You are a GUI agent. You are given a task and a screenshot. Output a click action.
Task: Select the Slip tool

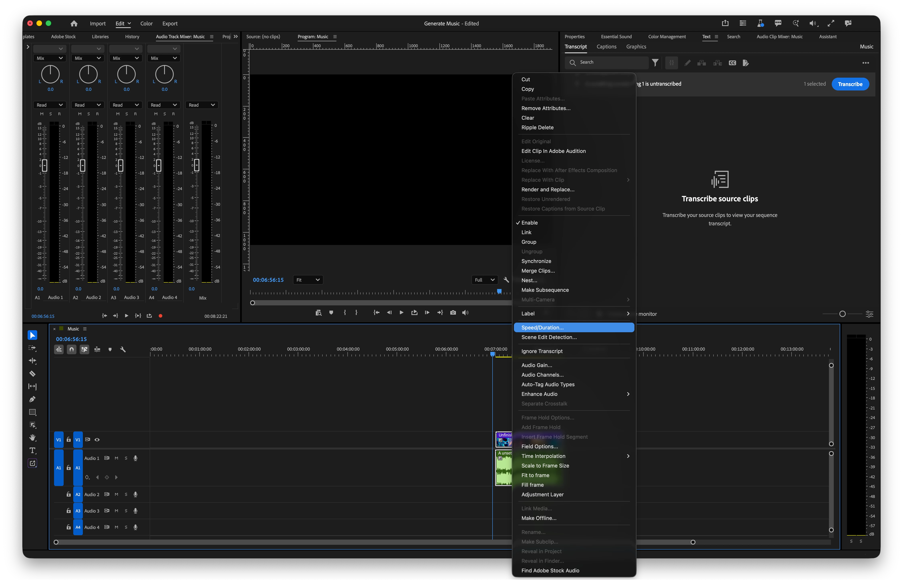click(x=33, y=386)
